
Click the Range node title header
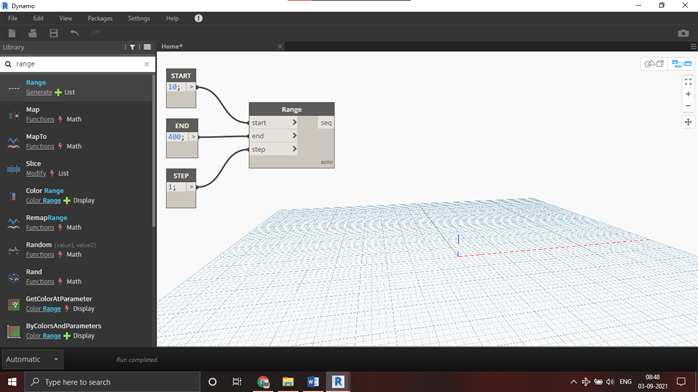tap(292, 109)
